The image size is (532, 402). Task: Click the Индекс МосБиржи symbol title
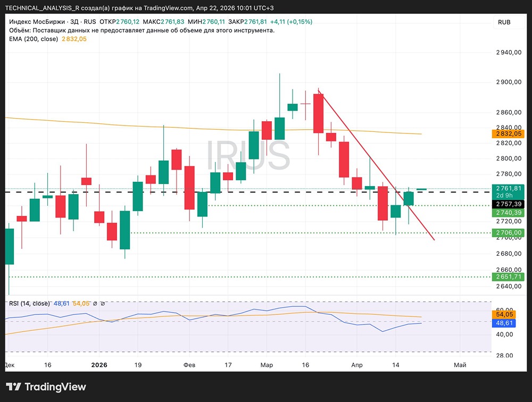pos(37,22)
